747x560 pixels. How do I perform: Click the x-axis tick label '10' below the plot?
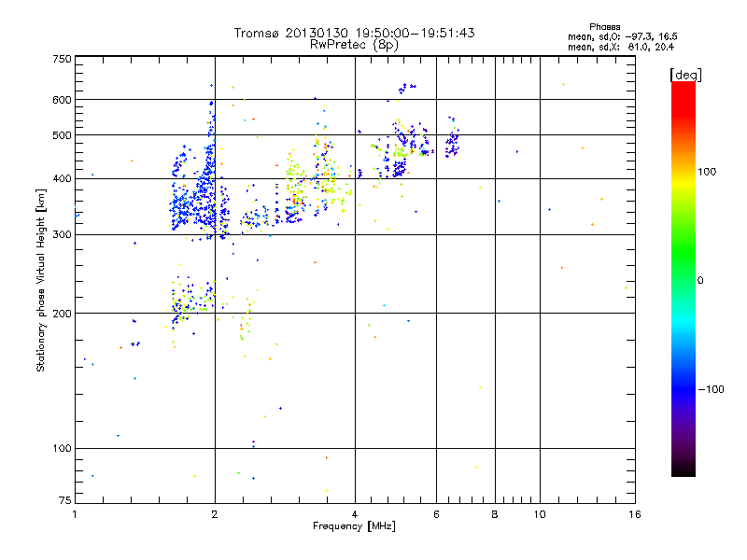pyautogui.click(x=540, y=514)
